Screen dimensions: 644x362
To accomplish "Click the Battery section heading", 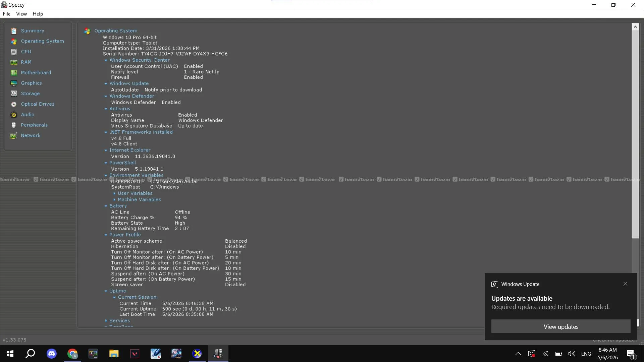I will point(118,206).
